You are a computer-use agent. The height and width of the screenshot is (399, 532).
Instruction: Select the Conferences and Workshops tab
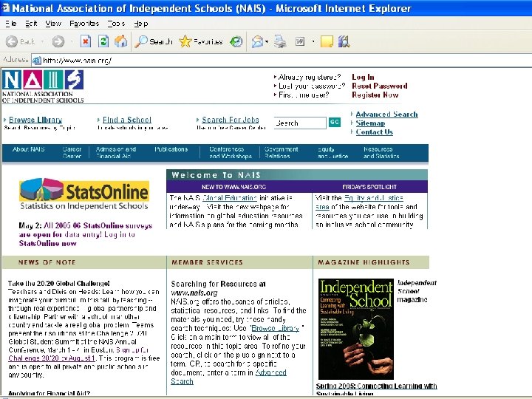pyautogui.click(x=231, y=153)
